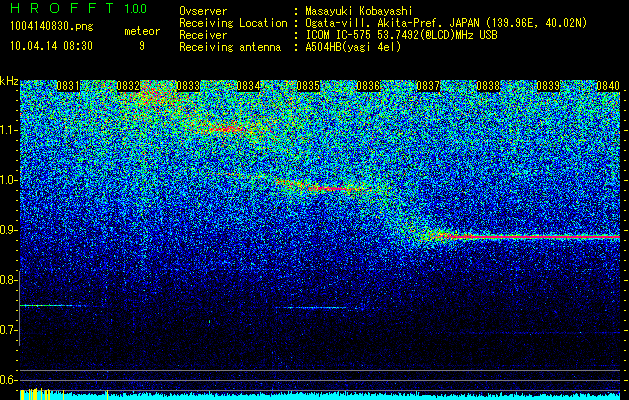
Task: Click the long red echo line after 0837
Action: coord(536,237)
